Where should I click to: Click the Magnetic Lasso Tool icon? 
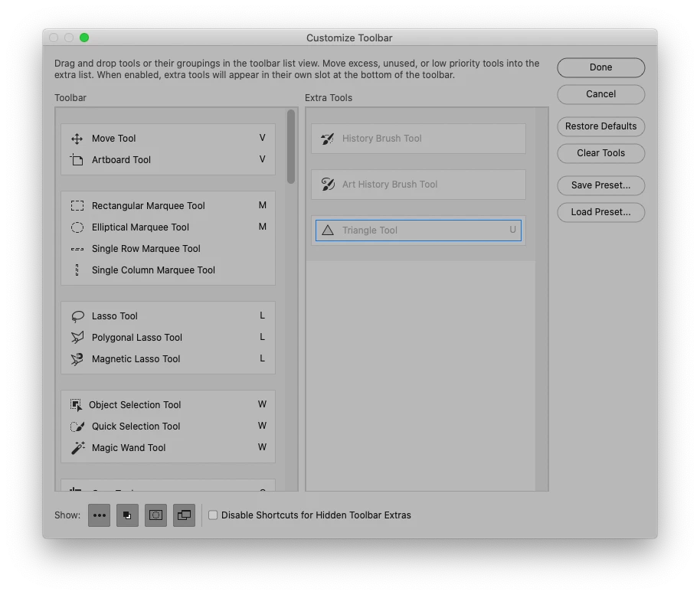[77, 359]
